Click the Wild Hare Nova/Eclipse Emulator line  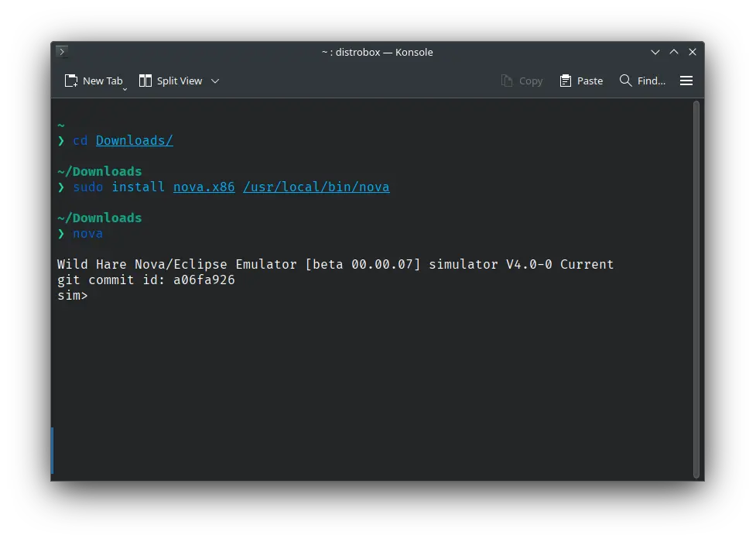[x=335, y=265]
